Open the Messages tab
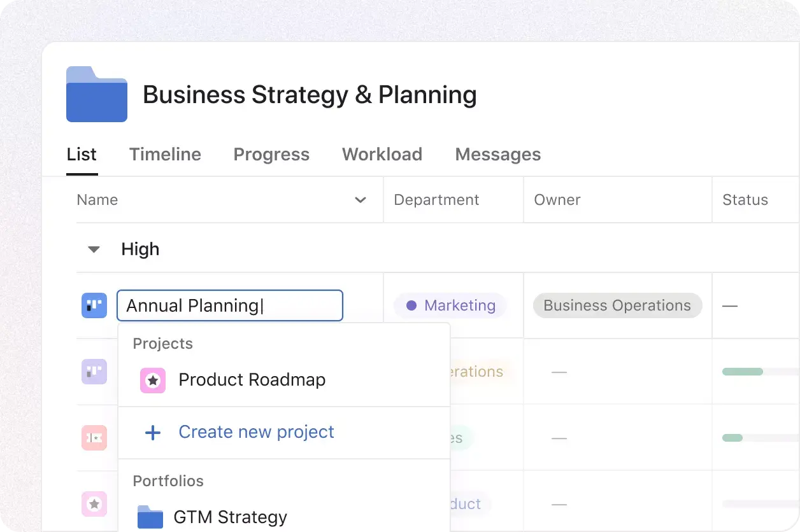 click(497, 154)
